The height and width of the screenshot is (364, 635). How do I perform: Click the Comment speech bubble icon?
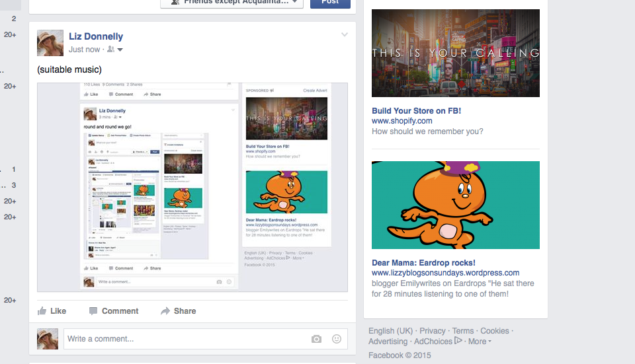pyautogui.click(x=93, y=311)
